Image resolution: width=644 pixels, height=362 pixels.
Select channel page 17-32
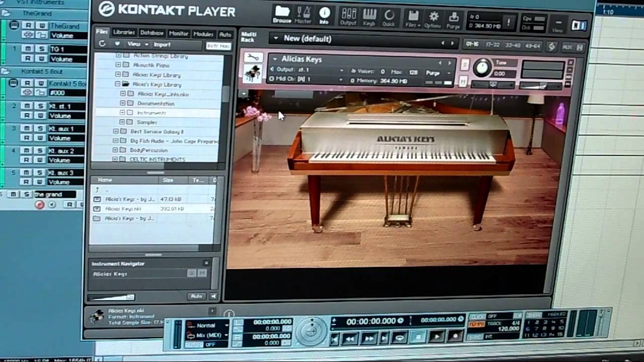[x=492, y=45]
